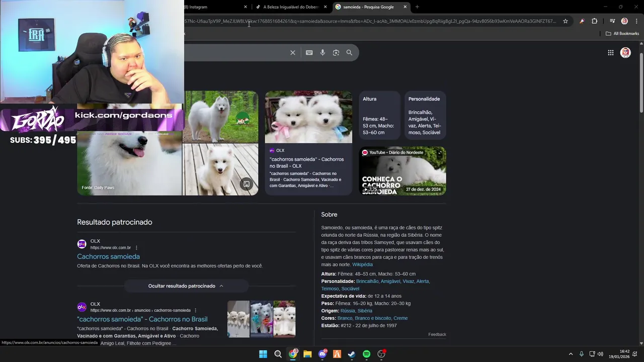Open options for sponsored OLX result
This screenshot has width=644, height=362.
pos(136,247)
